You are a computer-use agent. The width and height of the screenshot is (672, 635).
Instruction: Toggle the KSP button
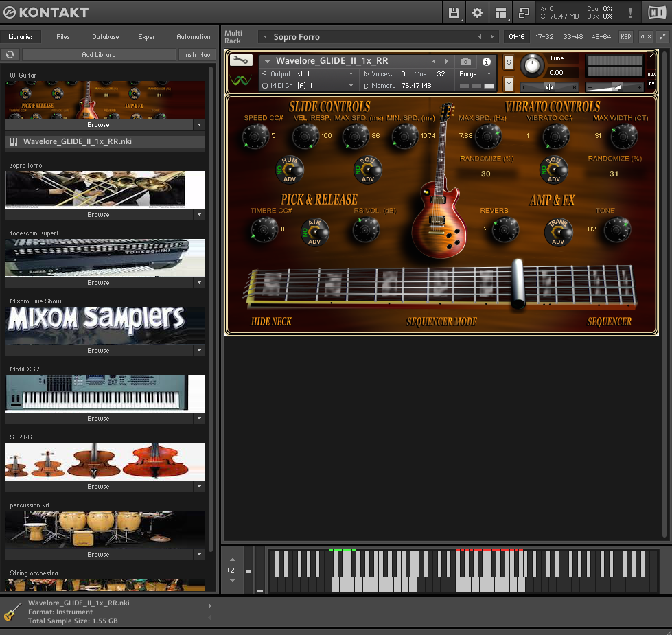(626, 37)
